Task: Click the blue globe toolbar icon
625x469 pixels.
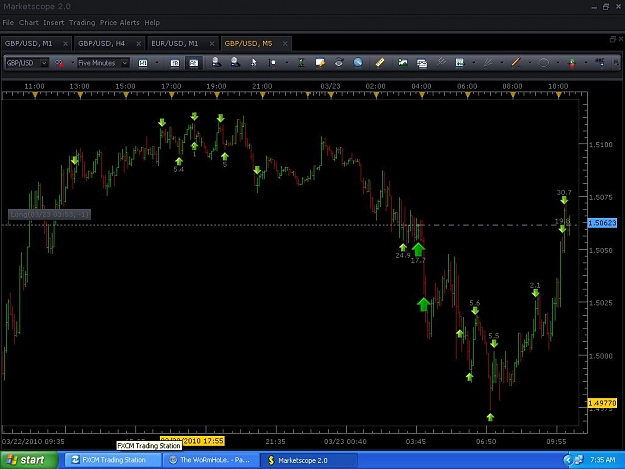Action: 358,63
